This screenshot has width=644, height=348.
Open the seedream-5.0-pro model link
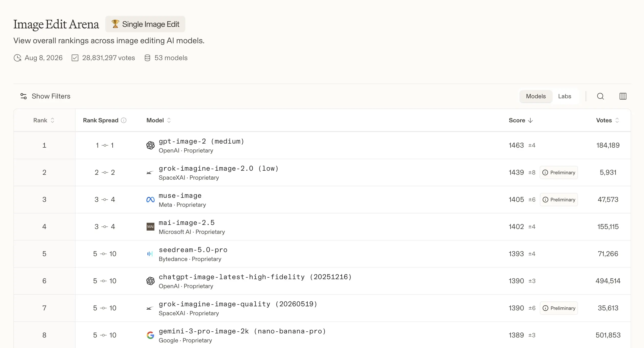pyautogui.click(x=193, y=250)
